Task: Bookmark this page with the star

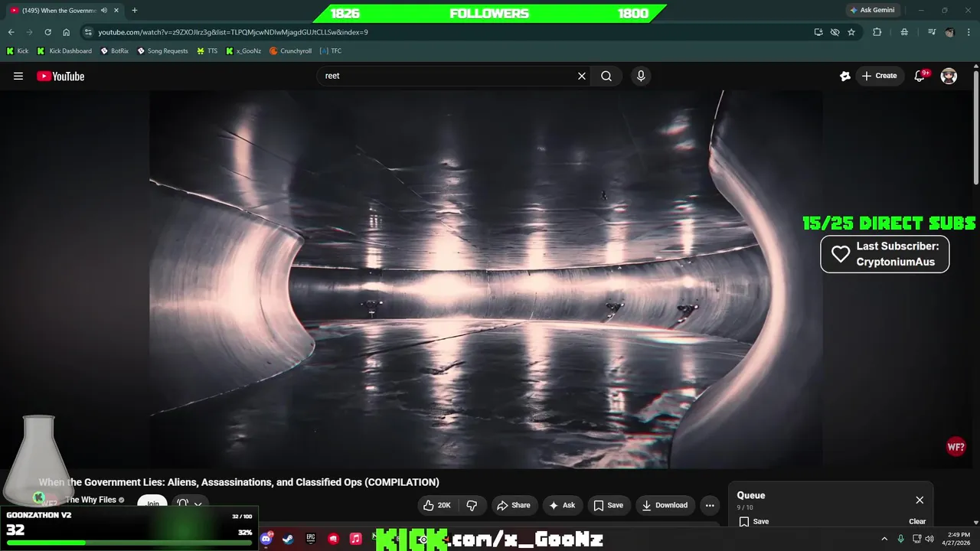Action: click(x=851, y=32)
